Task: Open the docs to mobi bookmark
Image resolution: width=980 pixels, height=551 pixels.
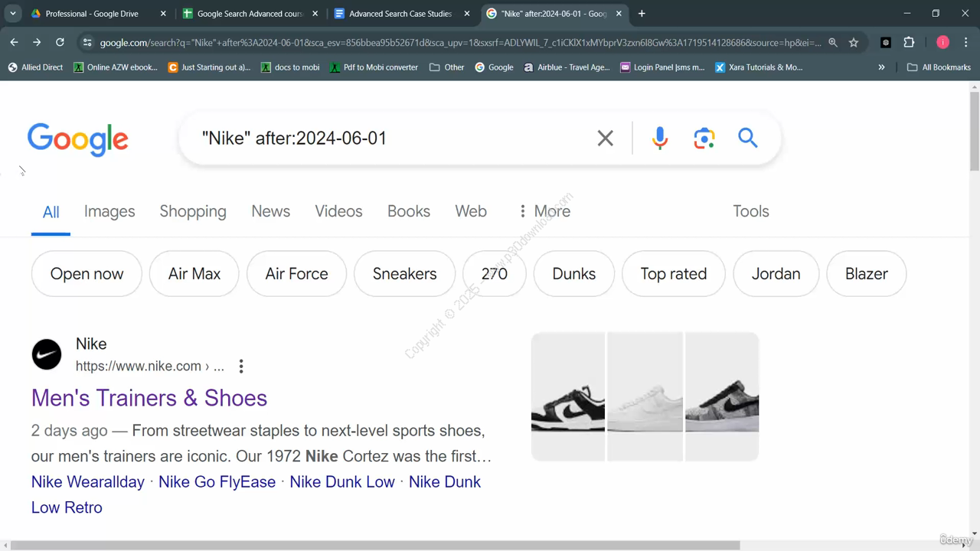Action: pyautogui.click(x=290, y=67)
